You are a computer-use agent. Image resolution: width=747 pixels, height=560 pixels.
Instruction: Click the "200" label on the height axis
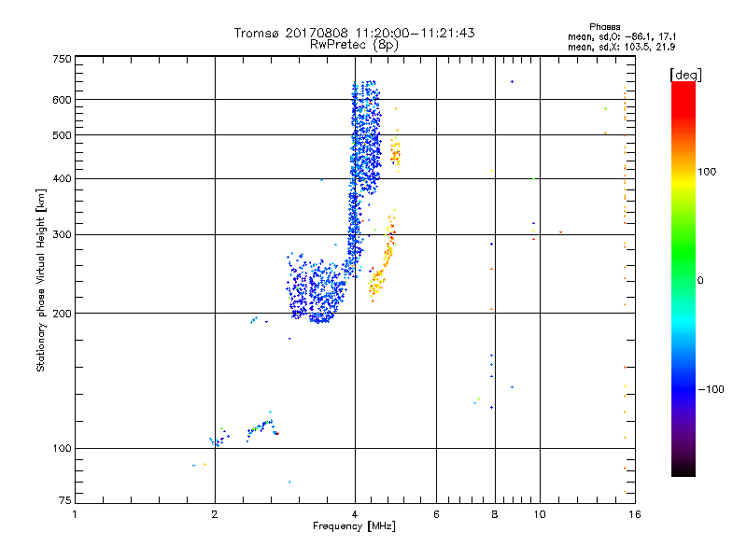click(x=63, y=314)
